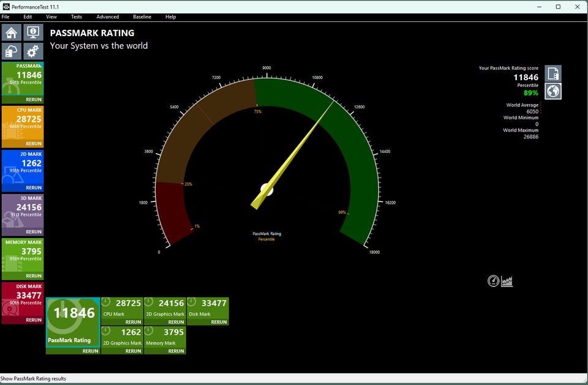Click RERUN under the CPU Mark bottom tile
The height and width of the screenshot is (385, 588).
coord(133,322)
